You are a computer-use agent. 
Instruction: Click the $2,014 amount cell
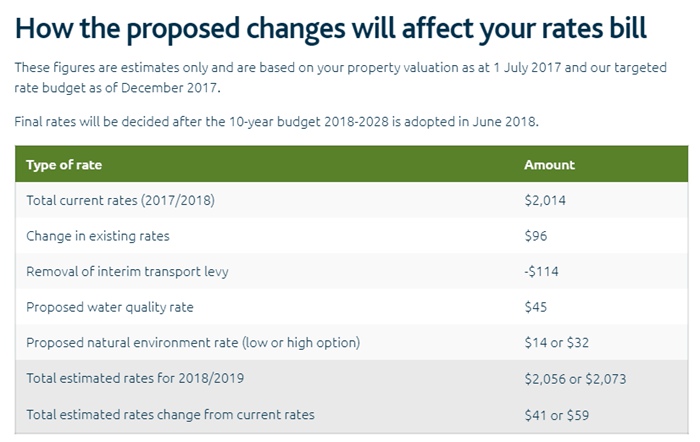click(x=545, y=200)
